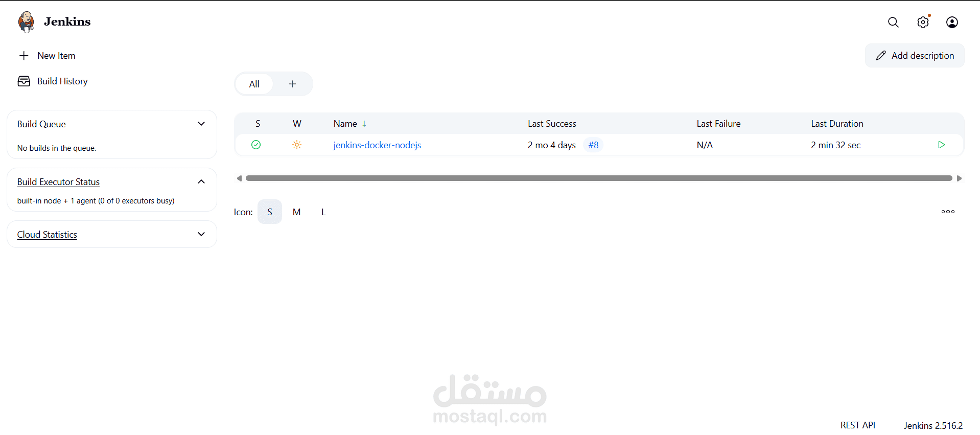Click the N/A last failure cell

[705, 145]
